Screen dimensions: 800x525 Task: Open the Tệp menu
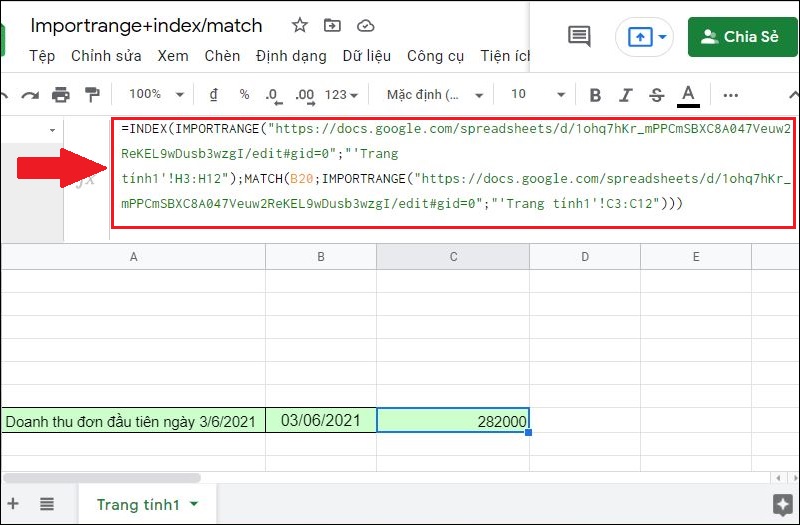tap(42, 56)
